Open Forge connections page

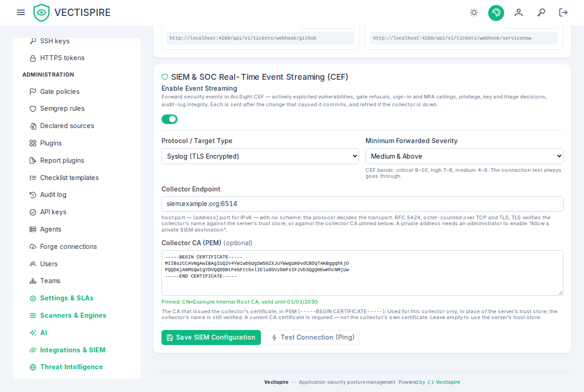[x=68, y=247]
